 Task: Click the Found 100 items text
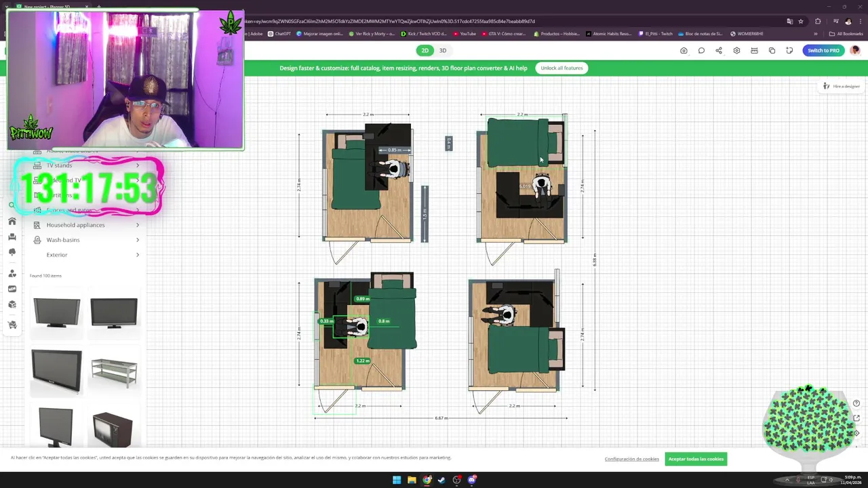point(45,276)
